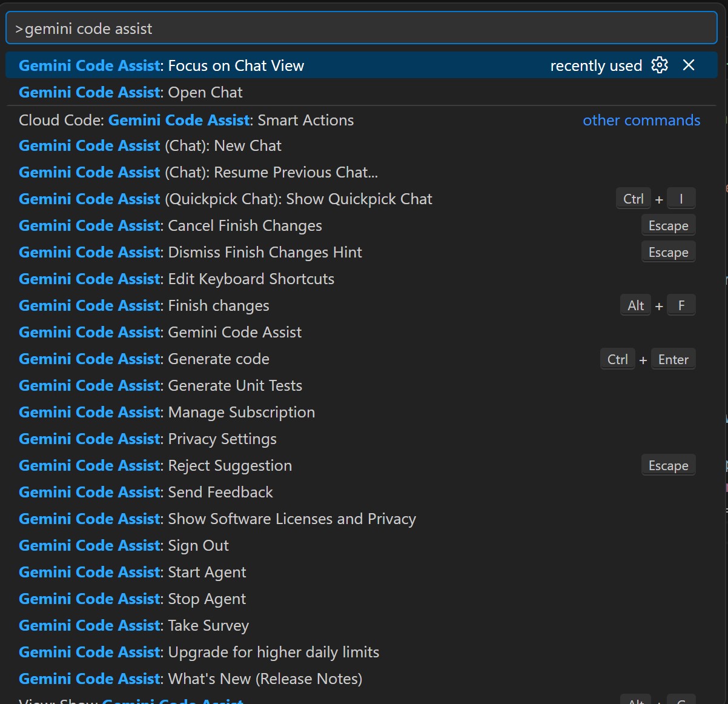Run Gemini Code Assist: Generate code
728x704 pixels.
click(362, 359)
